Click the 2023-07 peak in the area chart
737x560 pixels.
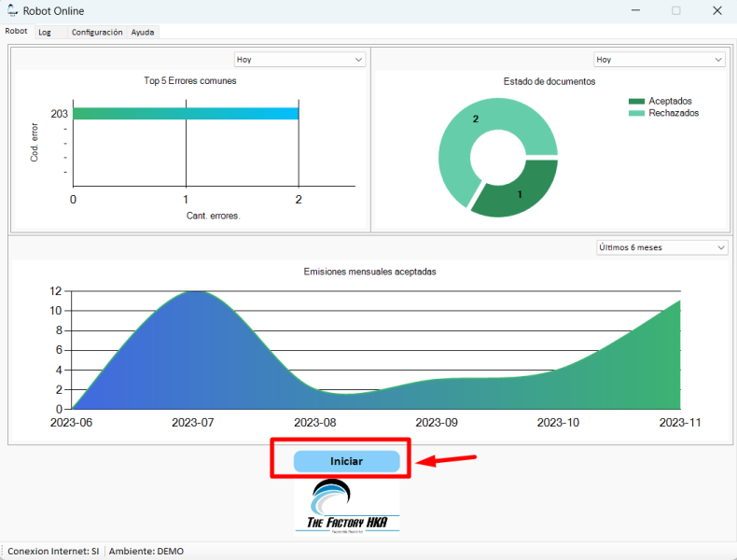[x=194, y=293]
